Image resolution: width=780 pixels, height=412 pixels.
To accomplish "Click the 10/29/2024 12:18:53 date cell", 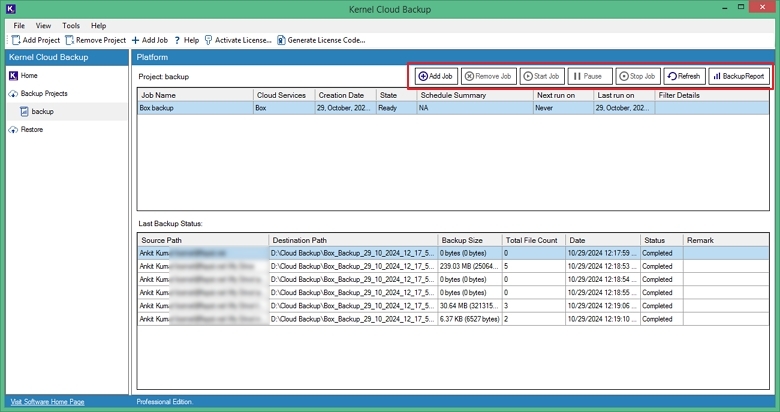I will pos(603,266).
